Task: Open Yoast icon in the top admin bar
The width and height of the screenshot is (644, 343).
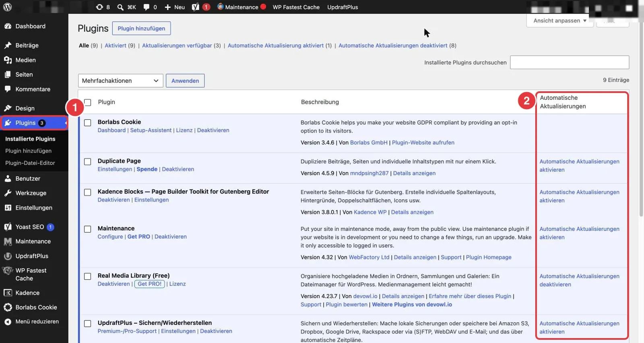Action: pos(196,7)
